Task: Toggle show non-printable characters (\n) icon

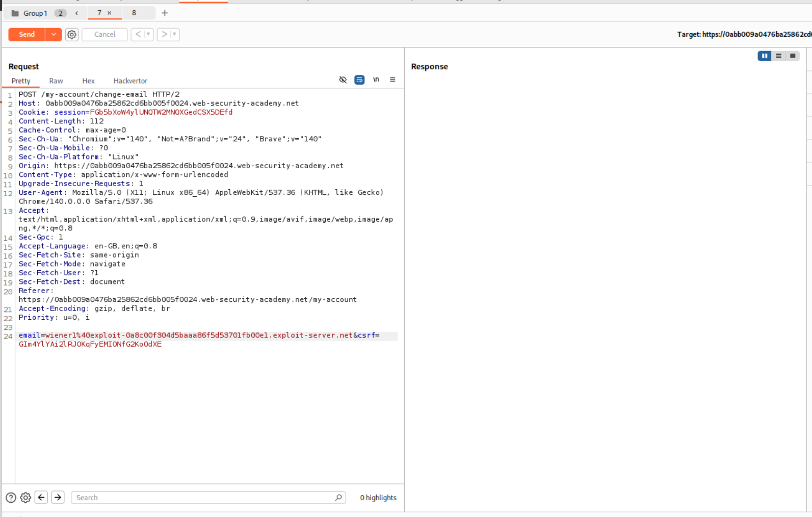Action: click(x=376, y=80)
